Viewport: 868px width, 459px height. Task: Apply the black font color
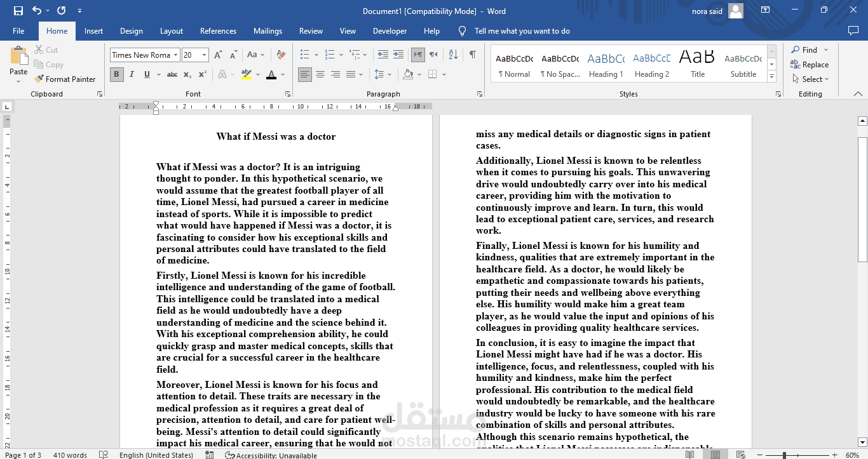point(271,75)
